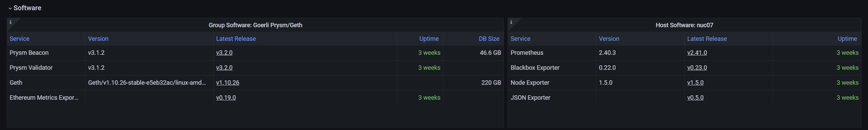Open Prysm Validator latest release v3.2.0 link

pos(224,68)
